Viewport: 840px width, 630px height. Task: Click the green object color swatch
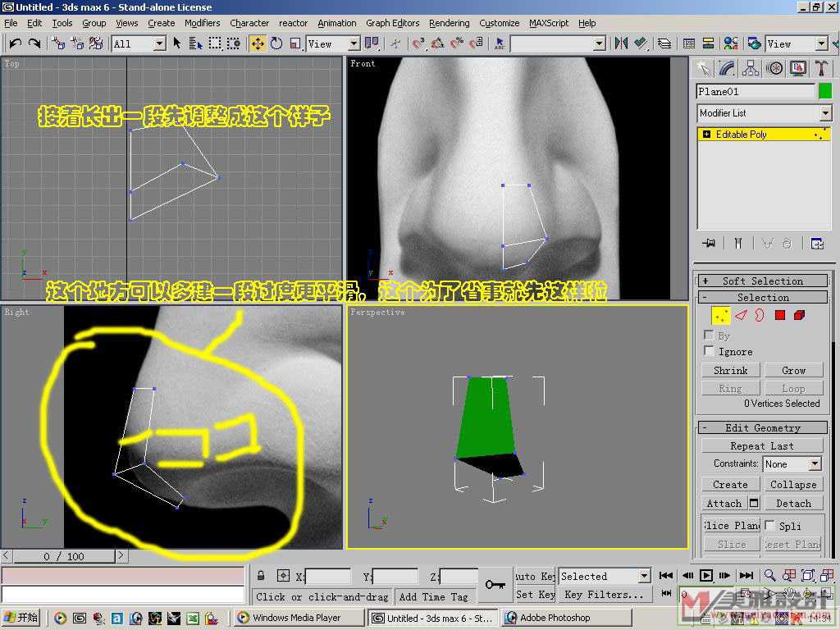[x=824, y=91]
